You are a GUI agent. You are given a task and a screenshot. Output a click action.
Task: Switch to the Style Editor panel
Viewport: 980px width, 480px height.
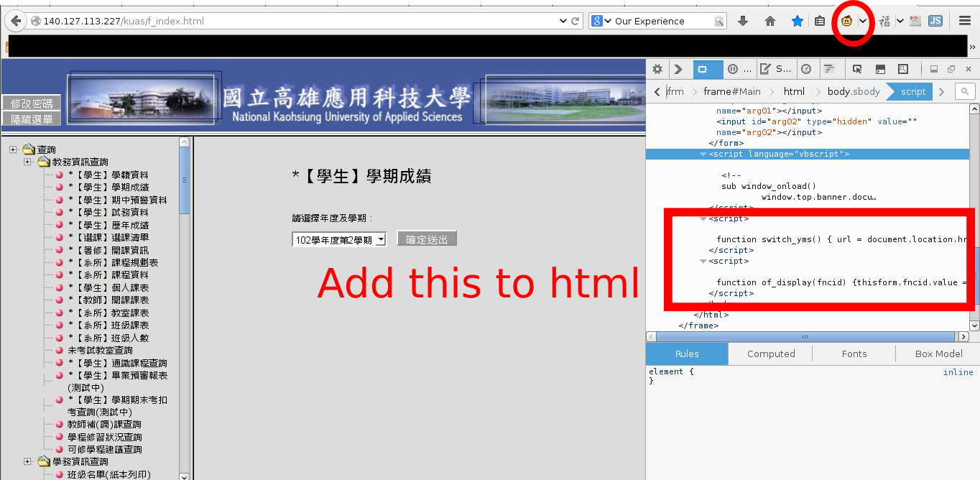(776, 69)
